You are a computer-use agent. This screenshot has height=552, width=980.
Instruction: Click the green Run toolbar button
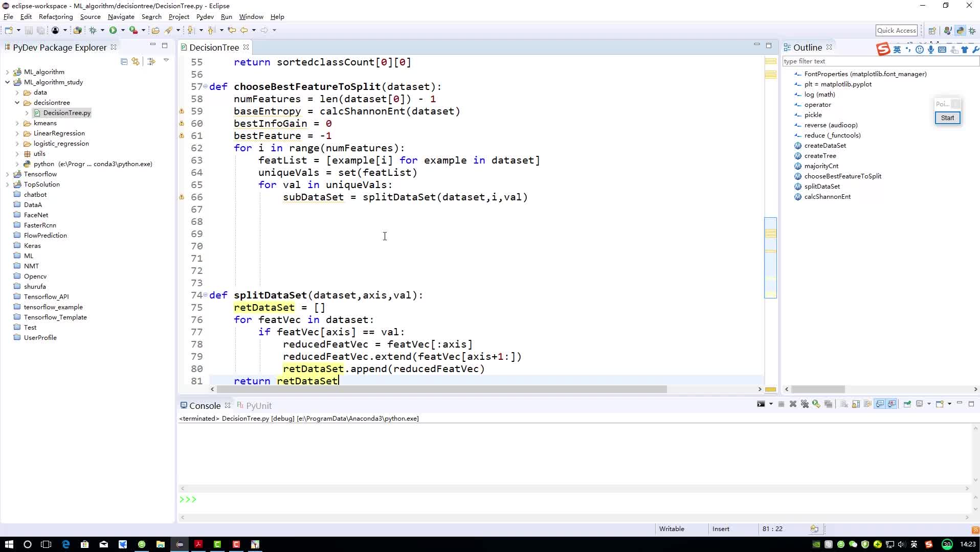tap(113, 30)
